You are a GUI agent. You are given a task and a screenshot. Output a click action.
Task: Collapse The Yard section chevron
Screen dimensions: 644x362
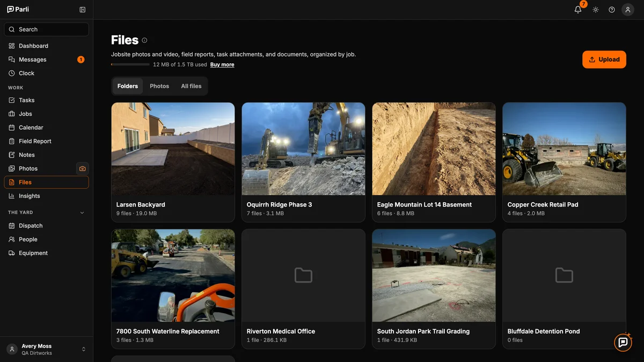point(82,213)
